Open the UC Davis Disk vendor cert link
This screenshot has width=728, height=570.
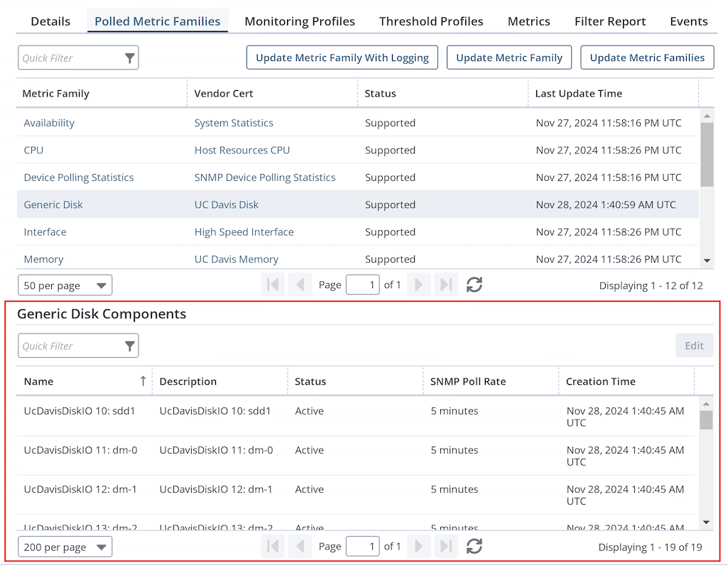(227, 204)
